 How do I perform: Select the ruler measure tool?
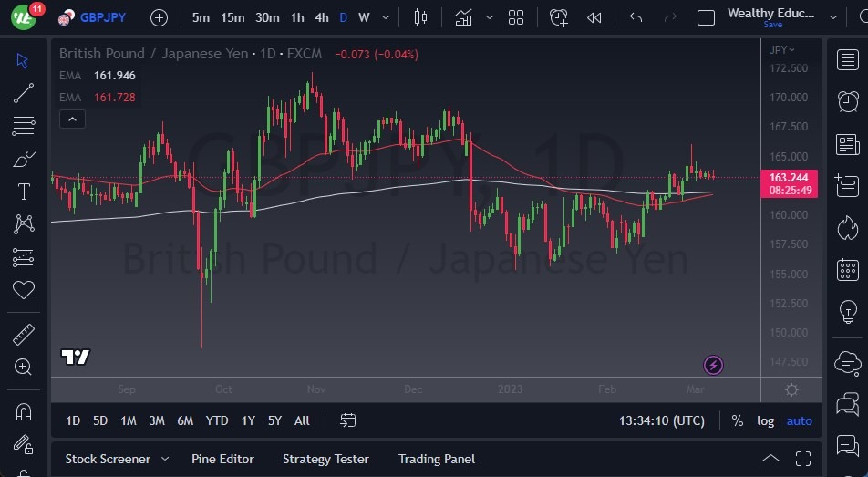click(24, 335)
